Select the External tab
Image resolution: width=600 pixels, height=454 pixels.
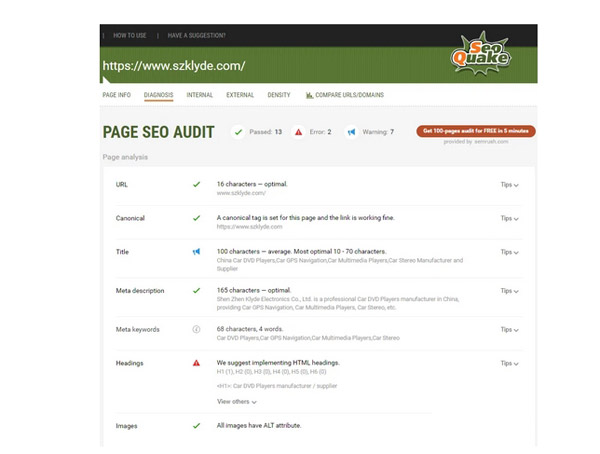(x=240, y=95)
